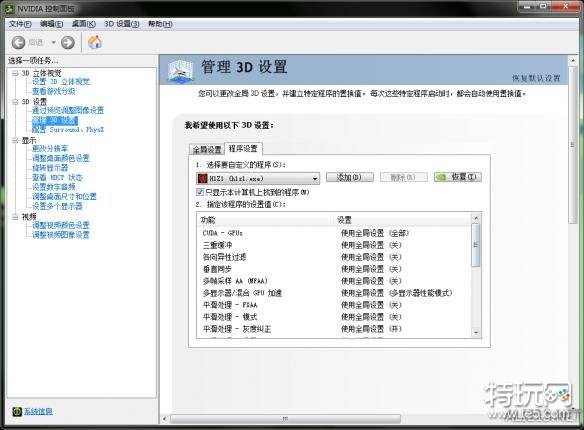Click the 管理 3D 设置 header icon
This screenshot has width=584, height=430.
(181, 70)
